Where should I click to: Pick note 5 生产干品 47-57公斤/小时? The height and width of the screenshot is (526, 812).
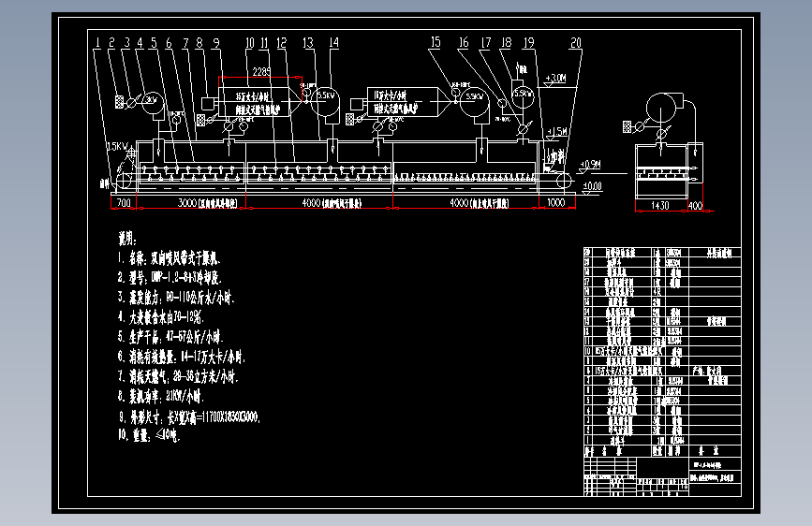(x=170, y=337)
